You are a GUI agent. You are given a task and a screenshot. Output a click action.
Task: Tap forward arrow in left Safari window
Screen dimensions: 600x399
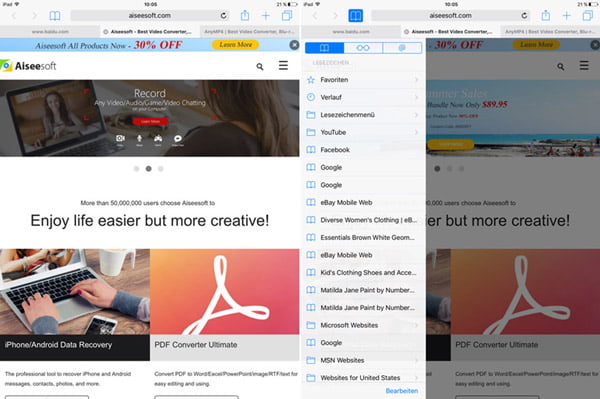tap(34, 16)
